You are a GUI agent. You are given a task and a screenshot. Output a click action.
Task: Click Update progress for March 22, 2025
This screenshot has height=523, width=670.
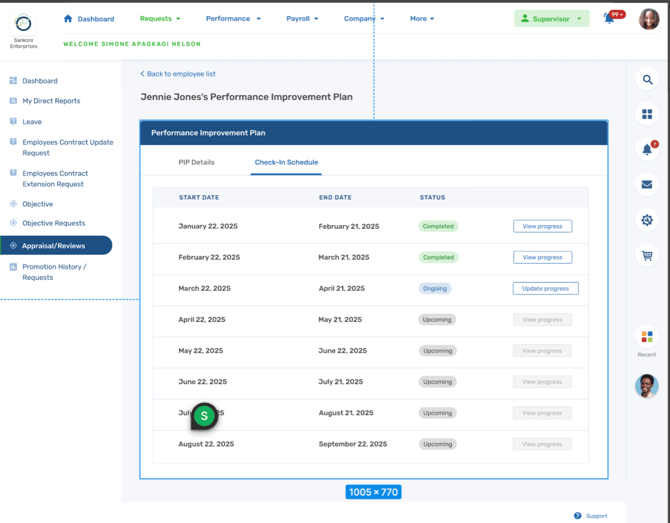[x=545, y=288]
